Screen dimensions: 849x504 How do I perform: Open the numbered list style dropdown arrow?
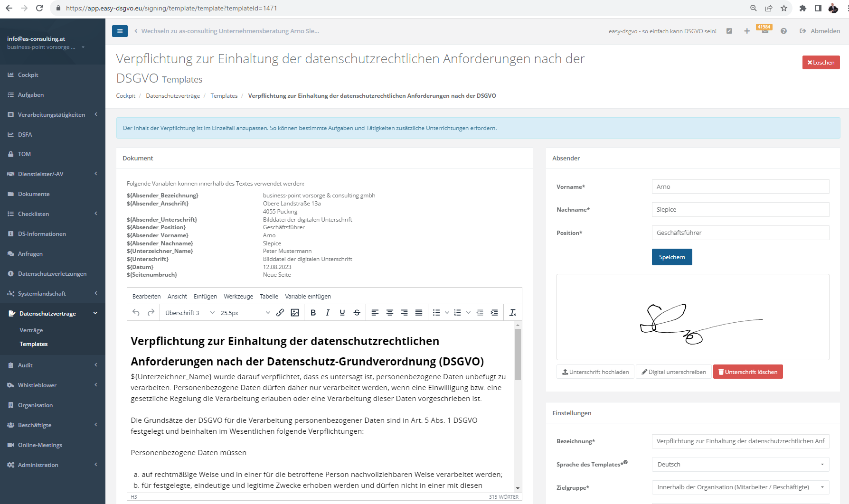click(468, 312)
